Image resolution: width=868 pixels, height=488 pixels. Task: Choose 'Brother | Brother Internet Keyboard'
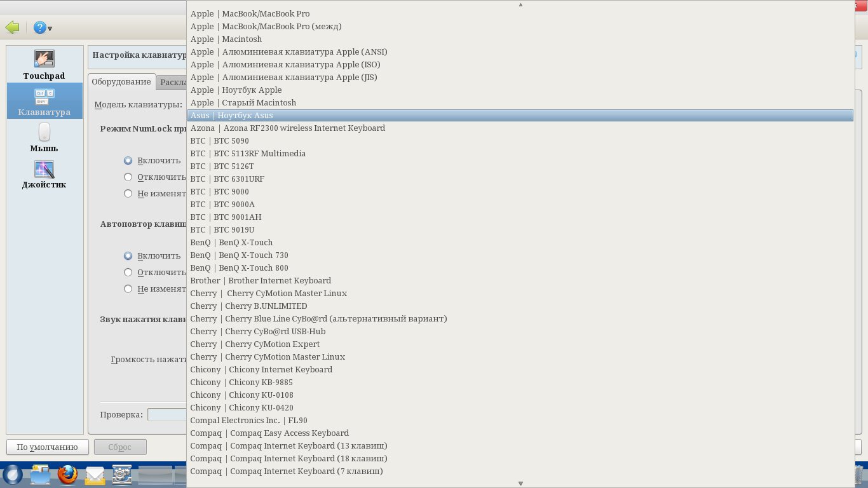520,281
